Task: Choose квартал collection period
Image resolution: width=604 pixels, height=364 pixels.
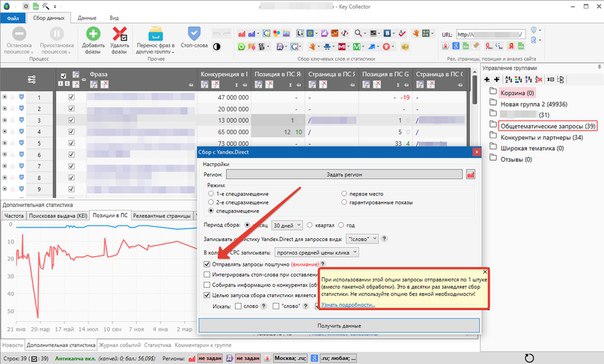Action: click(x=310, y=225)
